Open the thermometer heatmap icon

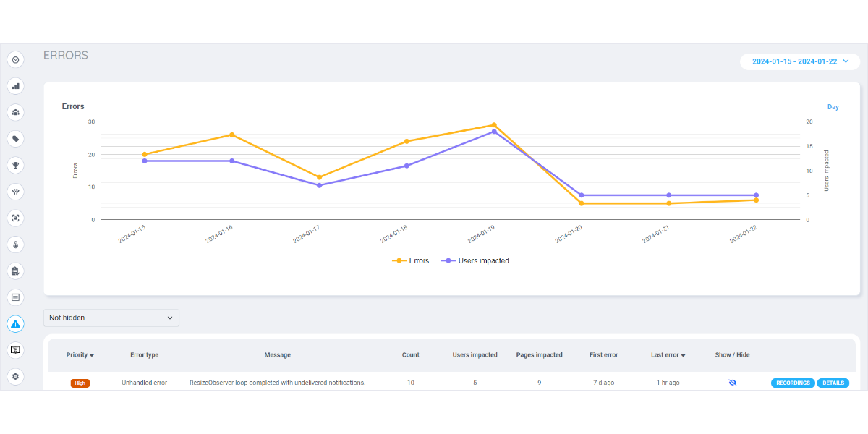click(x=15, y=244)
